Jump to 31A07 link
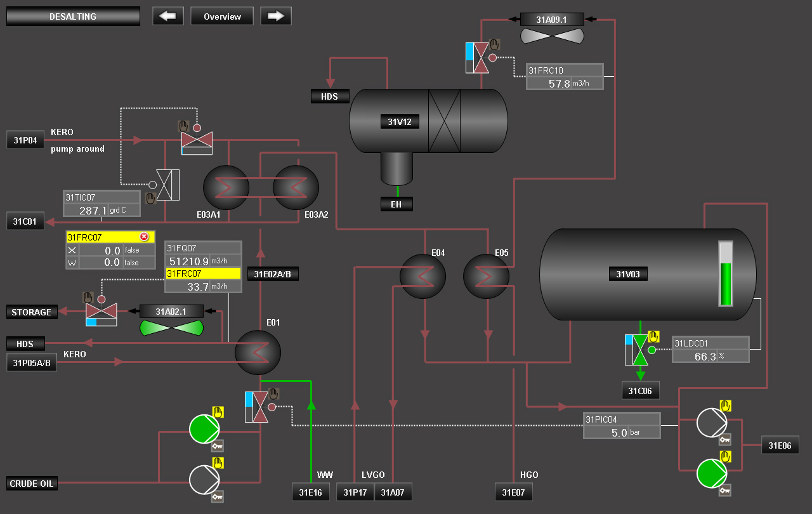The image size is (812, 514). (x=393, y=492)
